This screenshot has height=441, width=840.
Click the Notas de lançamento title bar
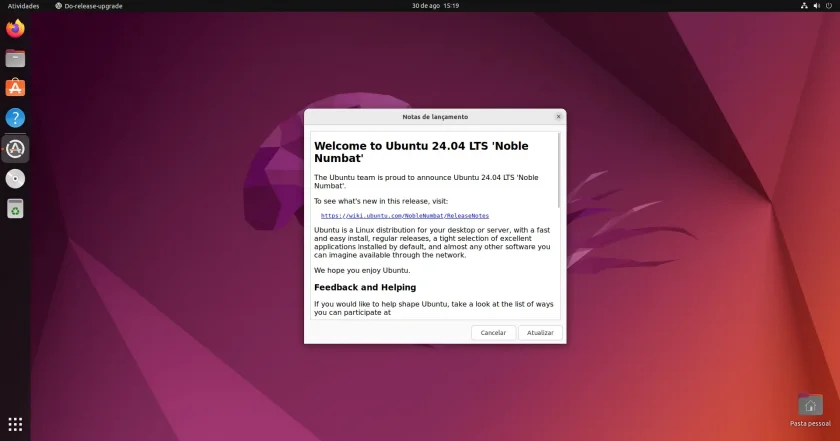[x=435, y=117]
